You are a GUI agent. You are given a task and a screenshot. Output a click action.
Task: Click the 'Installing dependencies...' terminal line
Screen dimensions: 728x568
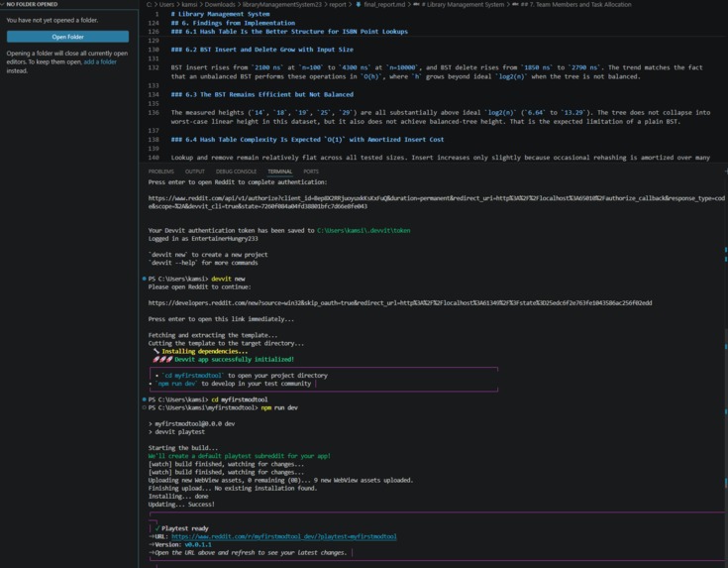coord(200,351)
